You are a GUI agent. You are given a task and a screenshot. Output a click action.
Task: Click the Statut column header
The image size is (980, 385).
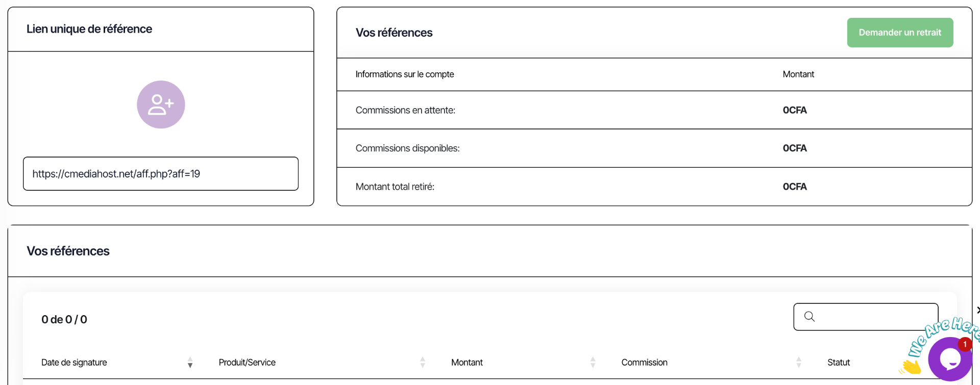(x=839, y=363)
